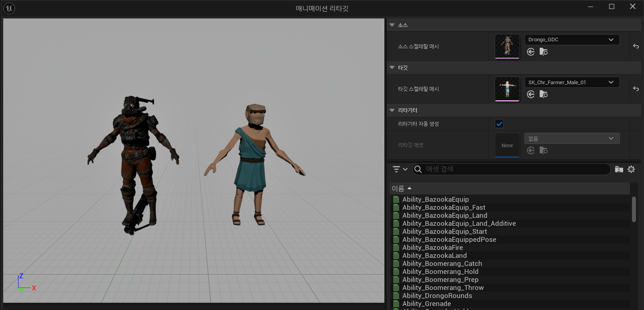The image size is (644, 310).
Task: Click the XYZ axis gizmo in viewport
Action: (26, 284)
